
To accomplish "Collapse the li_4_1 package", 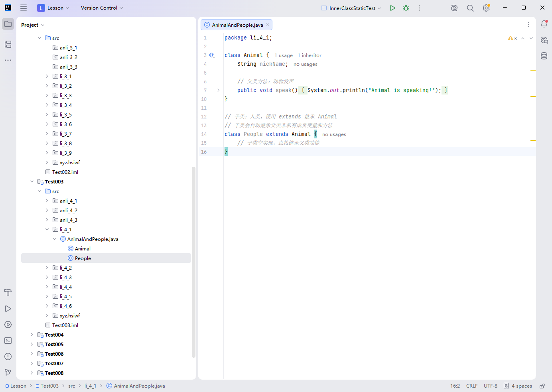I will (47, 229).
